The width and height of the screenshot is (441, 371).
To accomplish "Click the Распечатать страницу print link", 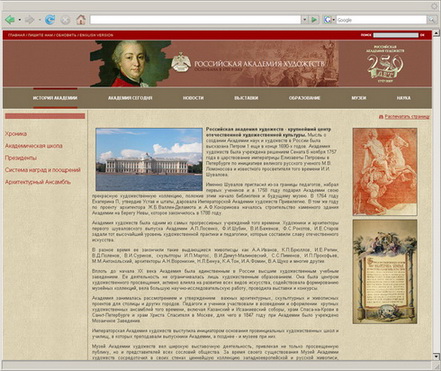I will [407, 117].
